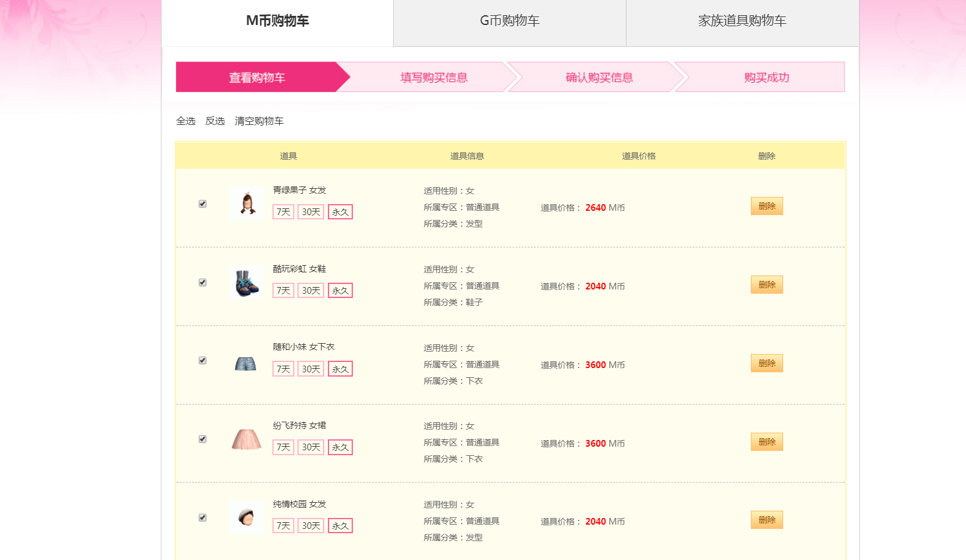
Task: Click the 2640 M币 price
Action: (x=605, y=208)
